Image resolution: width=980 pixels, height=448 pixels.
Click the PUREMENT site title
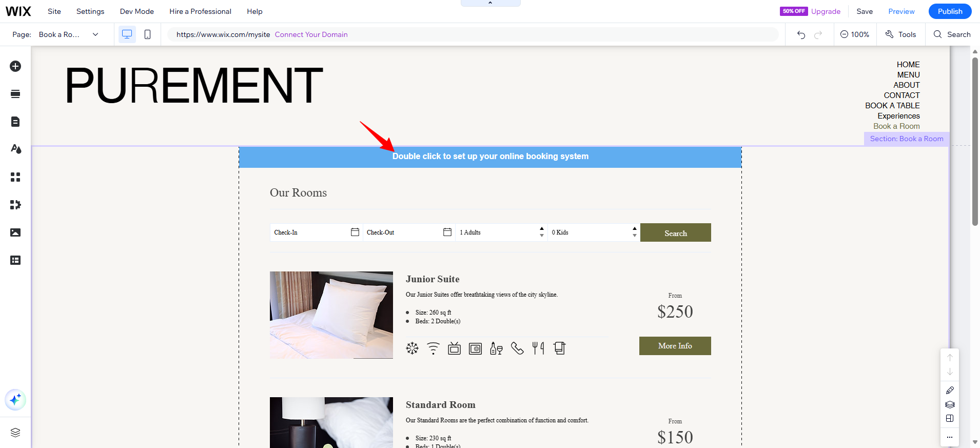click(x=194, y=86)
